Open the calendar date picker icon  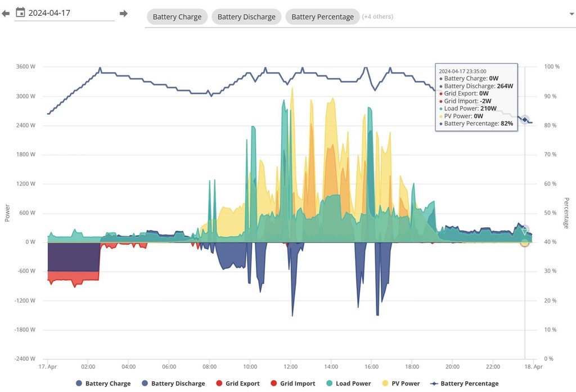point(20,12)
